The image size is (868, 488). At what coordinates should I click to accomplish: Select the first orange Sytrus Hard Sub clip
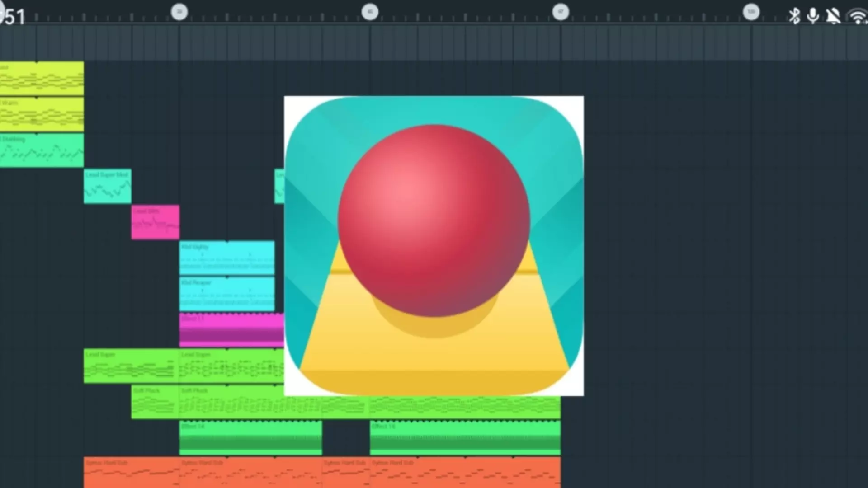[131, 473]
